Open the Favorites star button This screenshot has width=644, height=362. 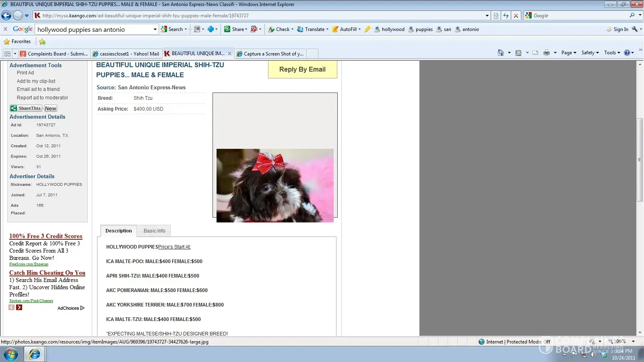[x=17, y=41]
